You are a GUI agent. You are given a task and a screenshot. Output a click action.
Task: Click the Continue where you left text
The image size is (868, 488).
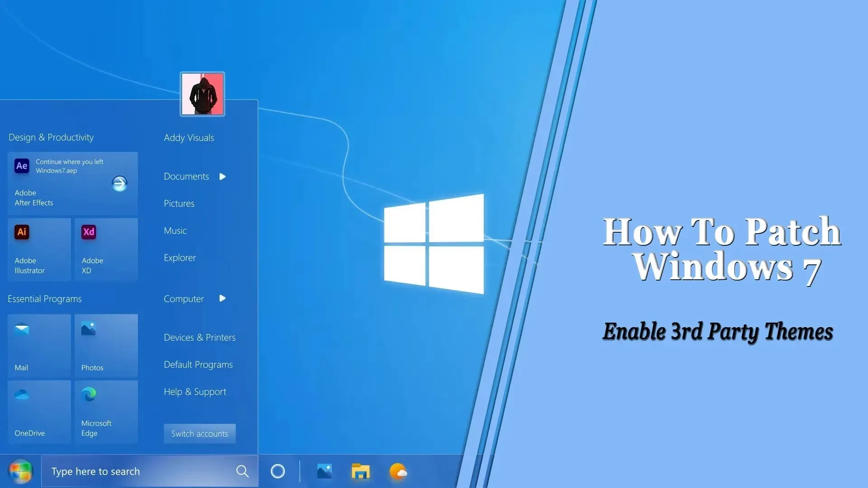coord(70,162)
